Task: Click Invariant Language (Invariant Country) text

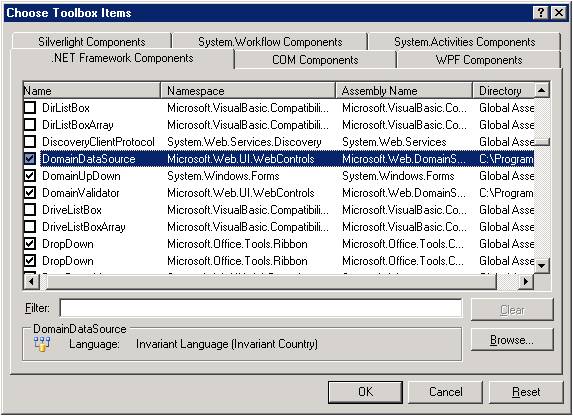Action: tap(227, 344)
